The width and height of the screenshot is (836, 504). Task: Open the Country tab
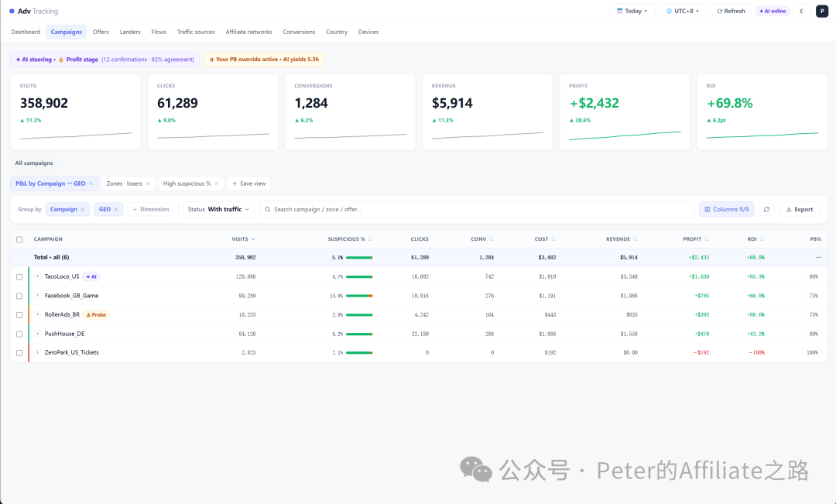pos(337,32)
